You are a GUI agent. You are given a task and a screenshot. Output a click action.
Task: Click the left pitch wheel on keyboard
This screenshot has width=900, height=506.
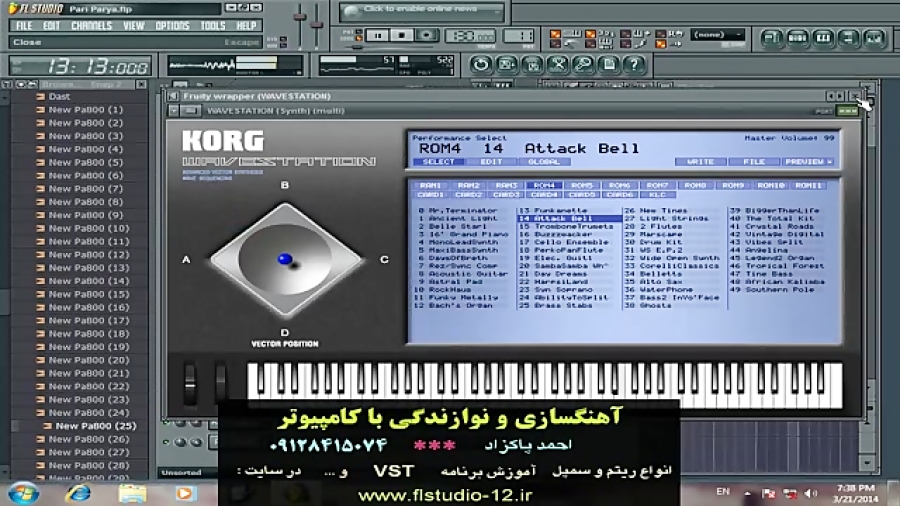190,383
